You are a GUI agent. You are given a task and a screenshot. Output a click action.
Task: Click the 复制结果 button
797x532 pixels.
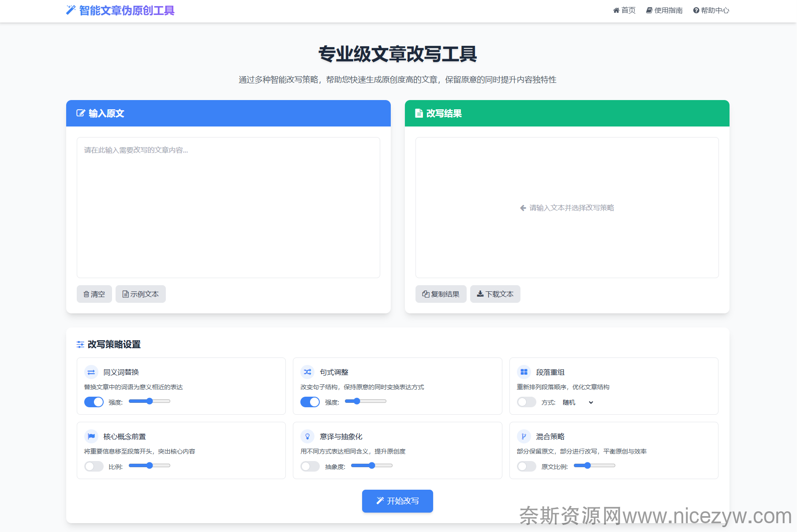coord(441,294)
